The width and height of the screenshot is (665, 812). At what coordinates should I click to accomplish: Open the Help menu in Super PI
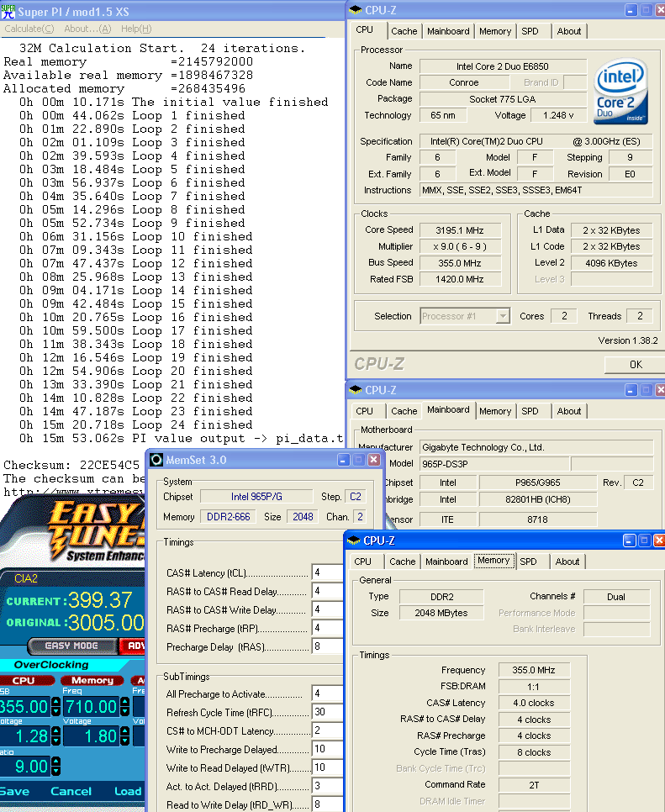pos(136,29)
